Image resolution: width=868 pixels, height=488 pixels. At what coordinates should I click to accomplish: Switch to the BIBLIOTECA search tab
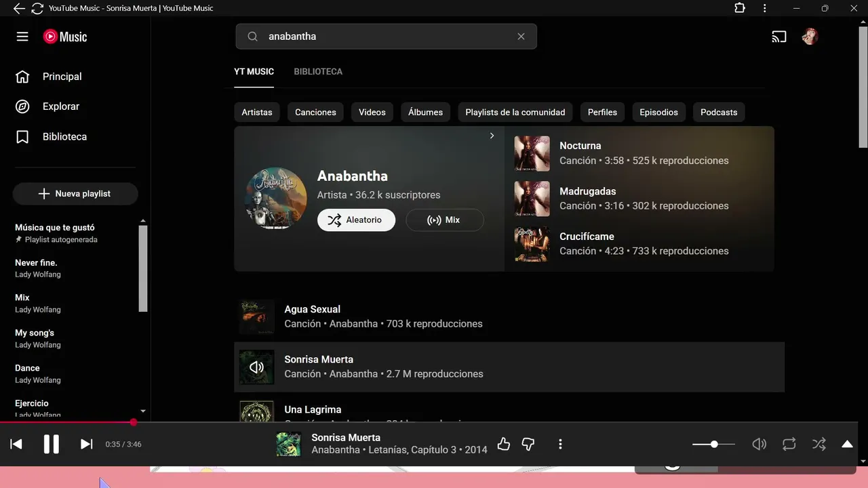(x=318, y=72)
